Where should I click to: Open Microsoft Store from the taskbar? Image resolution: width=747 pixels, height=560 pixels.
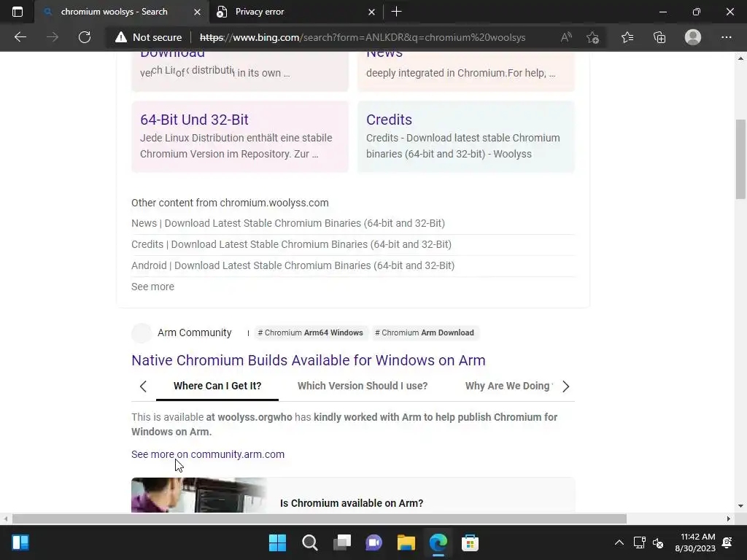click(471, 542)
